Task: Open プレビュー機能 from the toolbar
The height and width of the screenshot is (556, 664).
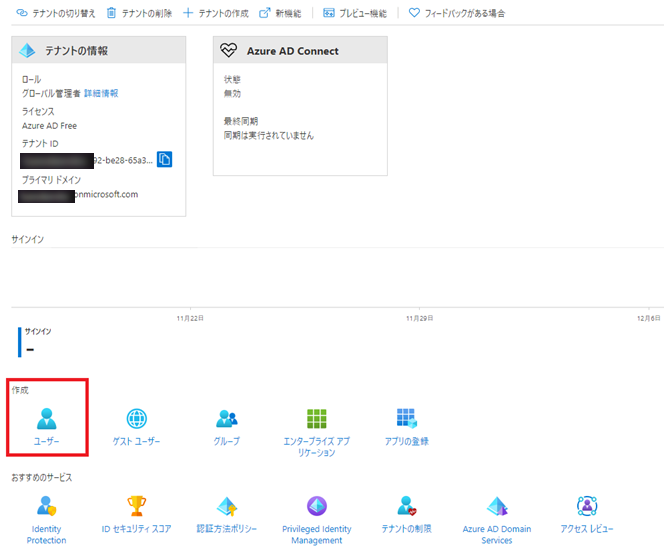Action: pos(363,13)
